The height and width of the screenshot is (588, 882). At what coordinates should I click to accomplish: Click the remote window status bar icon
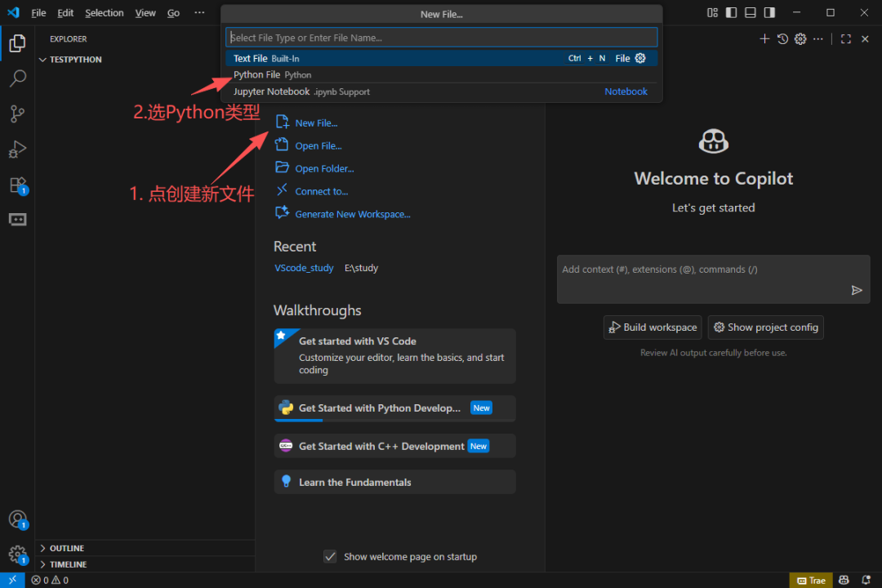[12, 580]
